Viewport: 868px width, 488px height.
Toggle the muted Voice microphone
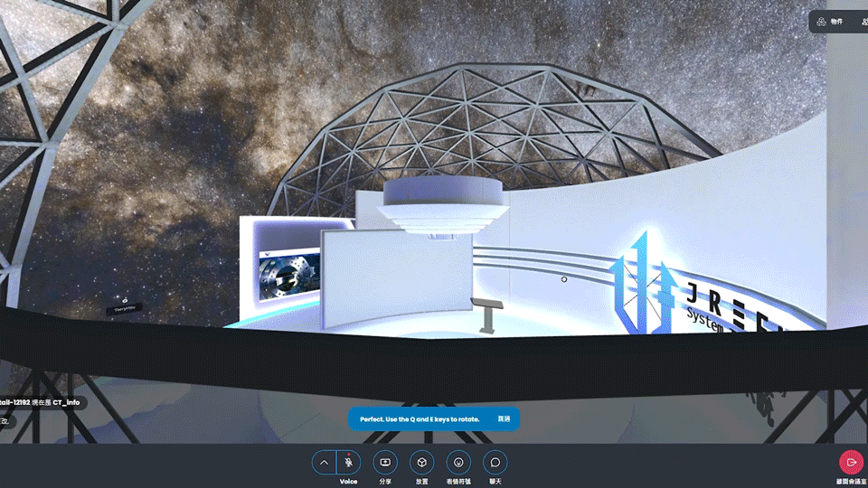[349, 462]
